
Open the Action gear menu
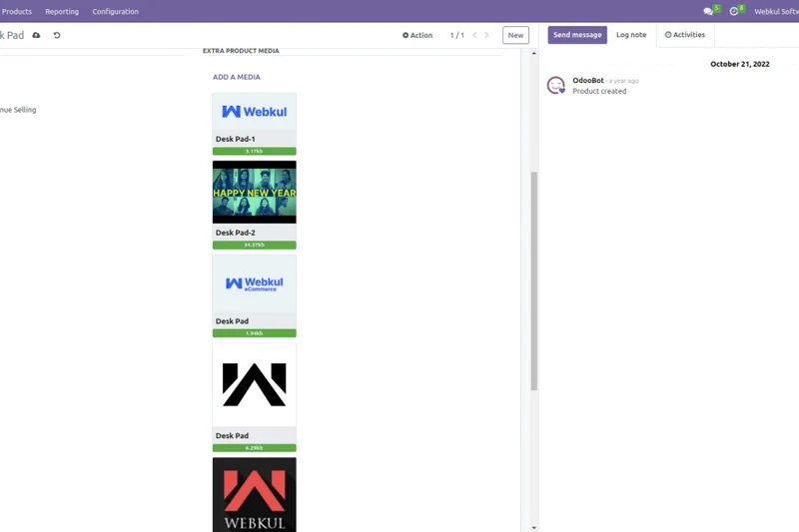[x=417, y=35]
